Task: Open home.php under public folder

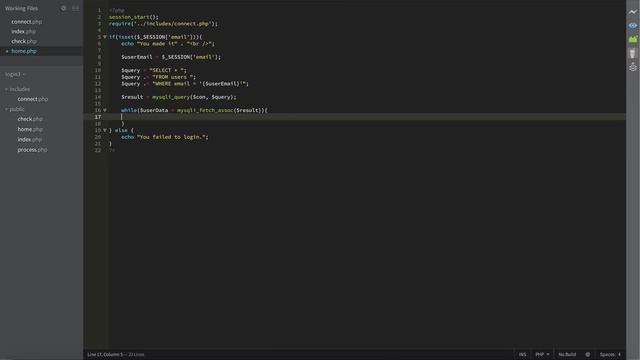Action: pyautogui.click(x=30, y=129)
